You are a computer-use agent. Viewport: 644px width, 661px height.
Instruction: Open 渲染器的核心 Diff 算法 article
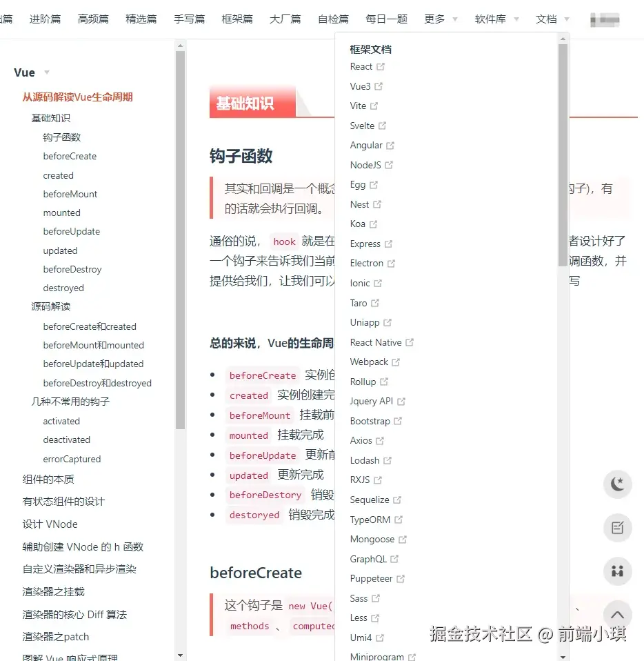(74, 615)
